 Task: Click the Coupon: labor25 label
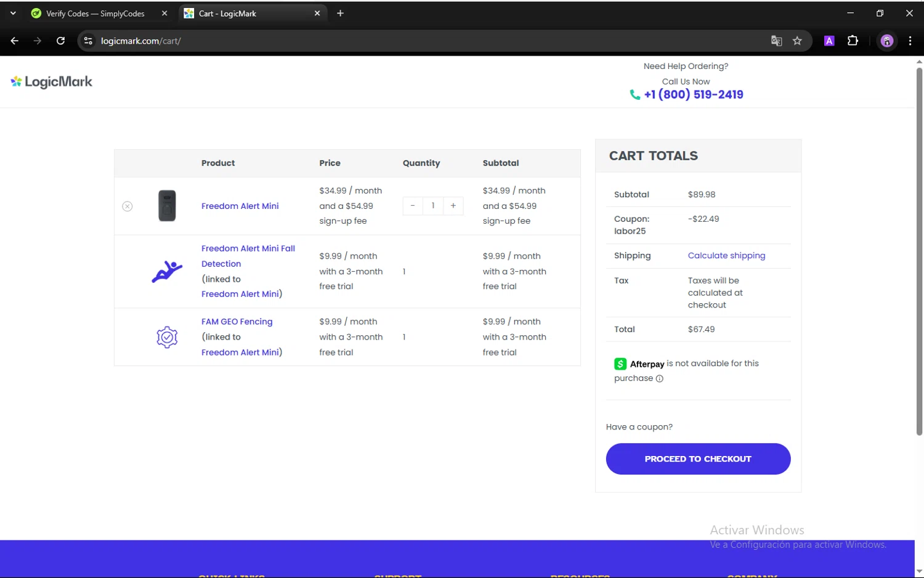point(632,226)
